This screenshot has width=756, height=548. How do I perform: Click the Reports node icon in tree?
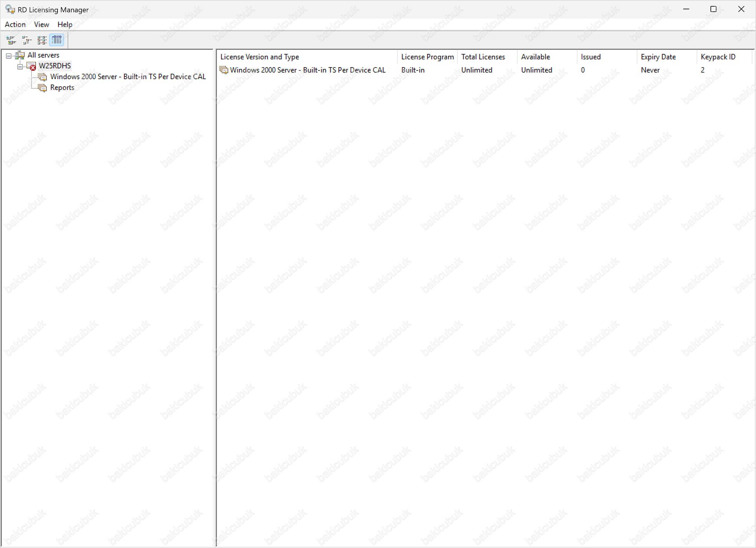click(42, 88)
